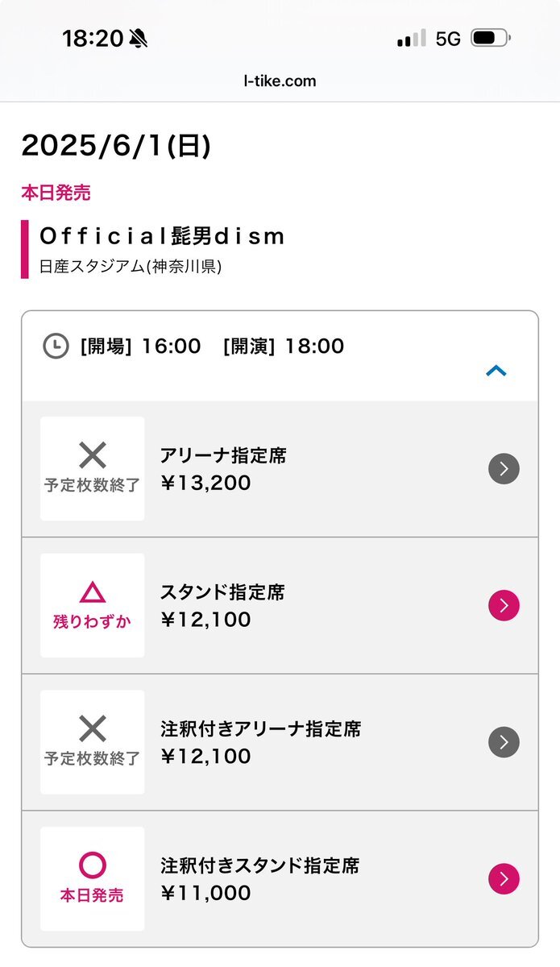Tap the l-tike.com address bar

point(280,81)
